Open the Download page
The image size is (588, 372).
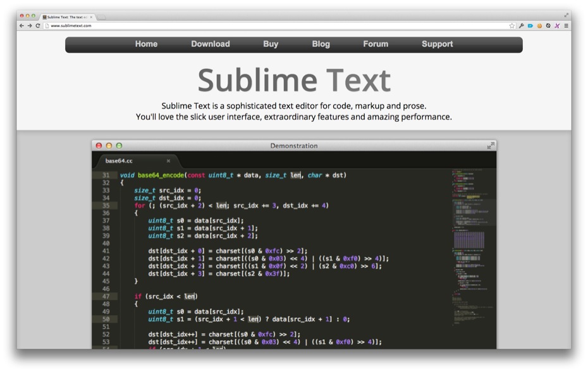[211, 44]
